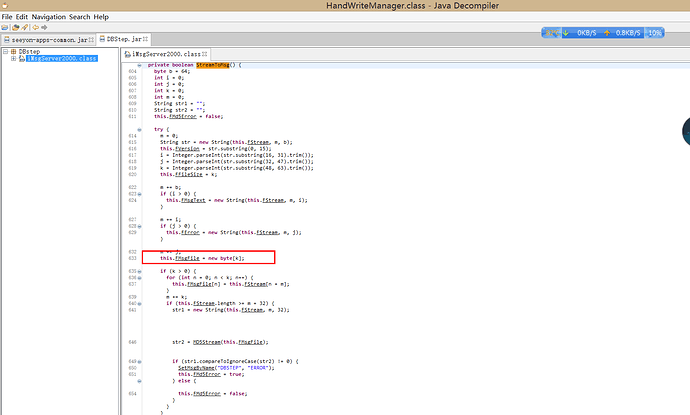The image size is (690, 415).
Task: Click the Java Decompiler app icon in title bar
Action: pyautogui.click(x=5, y=6)
